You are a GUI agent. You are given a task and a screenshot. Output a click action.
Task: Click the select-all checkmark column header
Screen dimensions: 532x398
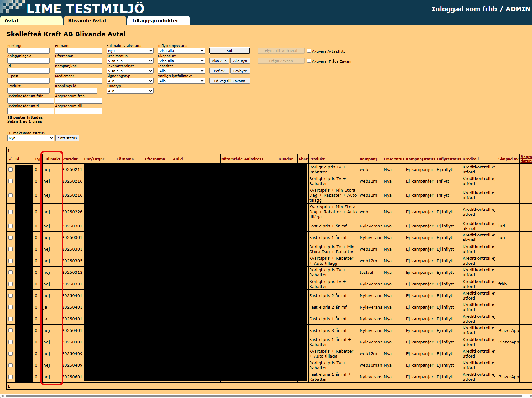tap(10, 159)
